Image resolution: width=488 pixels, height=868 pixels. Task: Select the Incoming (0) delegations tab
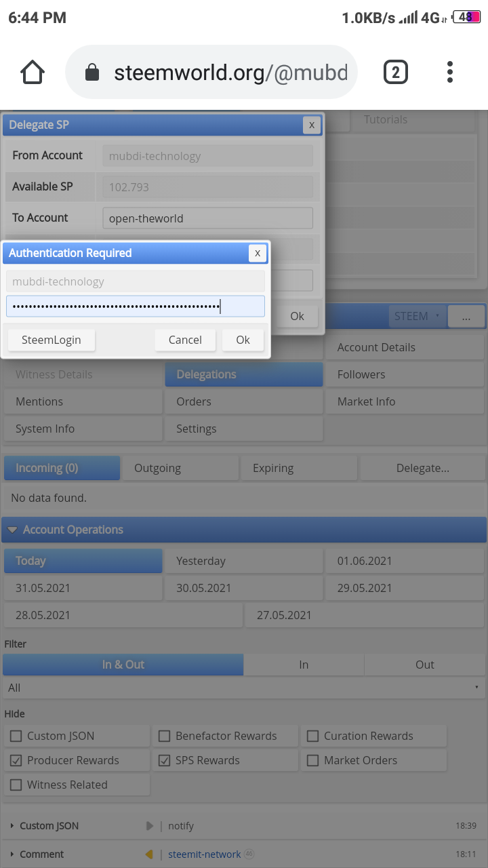point(62,468)
